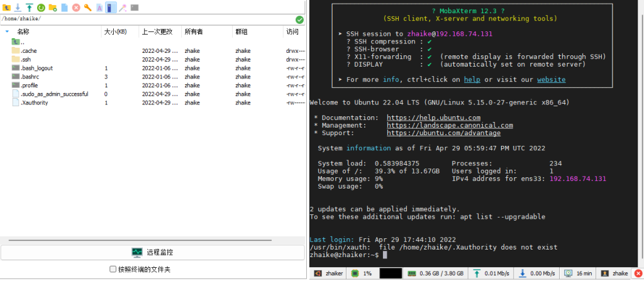The height and width of the screenshot is (281, 644).
Task: Click the .Xauthority file icon
Action: click(x=16, y=102)
